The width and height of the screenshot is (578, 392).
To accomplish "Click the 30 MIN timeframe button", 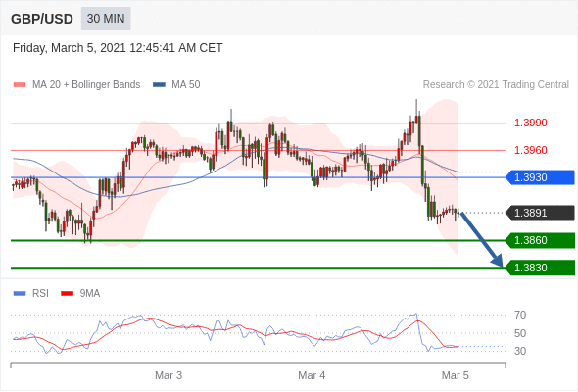I will 106,19.
